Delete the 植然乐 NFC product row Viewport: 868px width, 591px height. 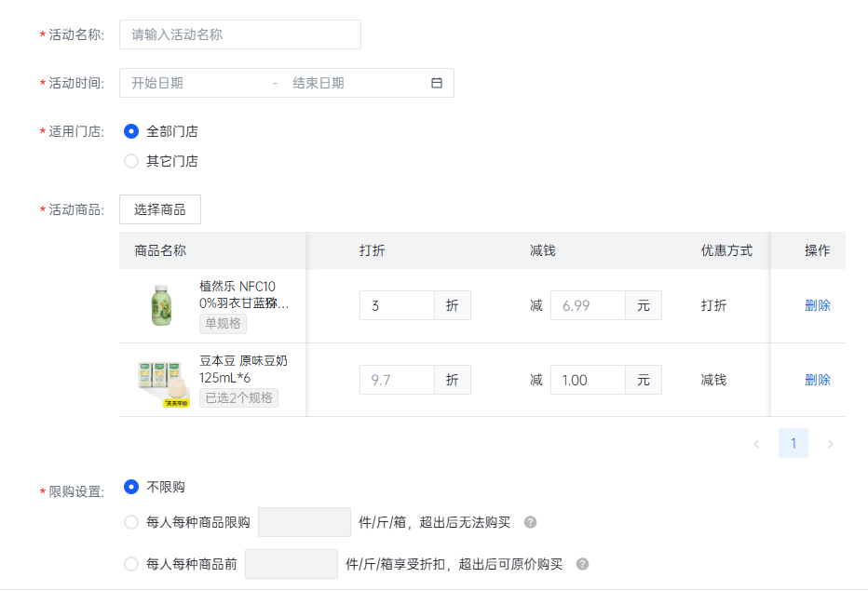817,305
